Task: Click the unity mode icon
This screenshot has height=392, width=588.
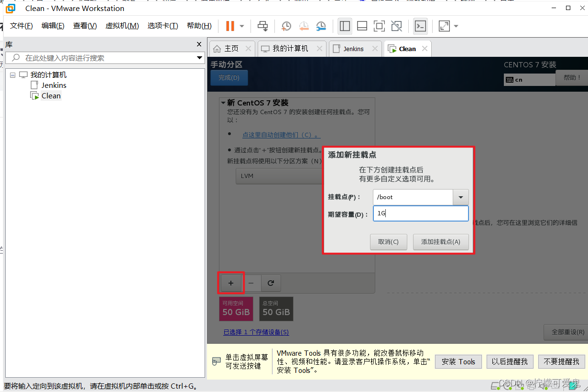Action: pos(396,26)
